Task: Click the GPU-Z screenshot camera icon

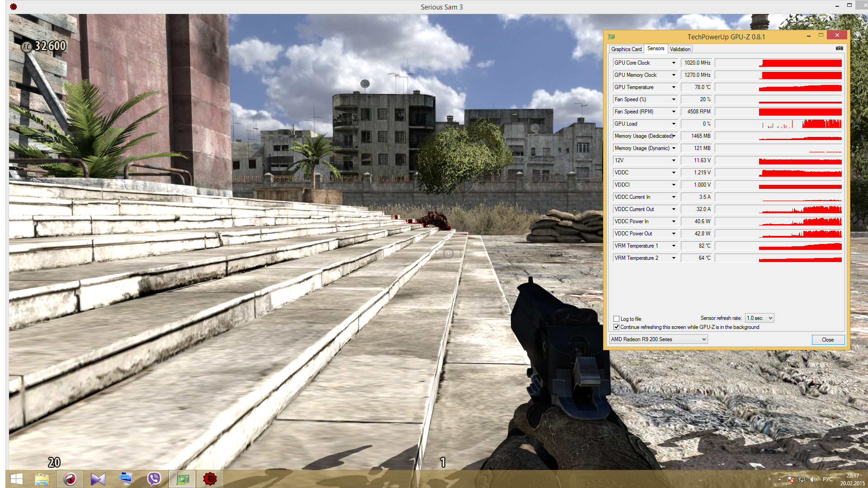Action: [839, 48]
